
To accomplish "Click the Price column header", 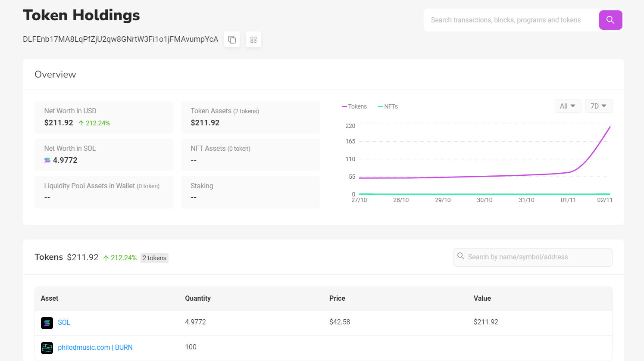I will tap(337, 298).
